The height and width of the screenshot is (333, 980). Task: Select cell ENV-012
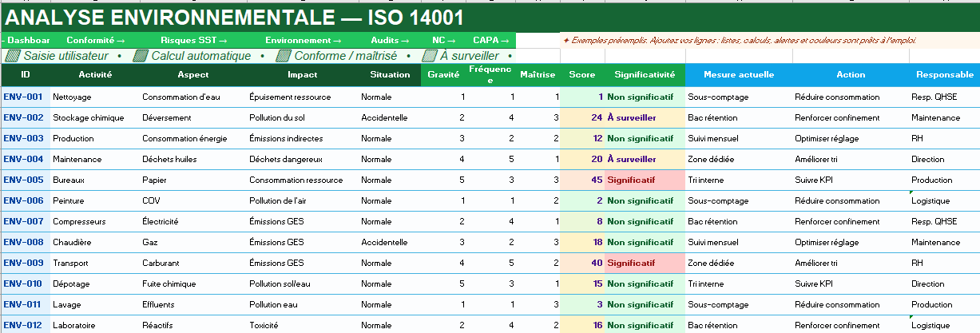(26, 325)
